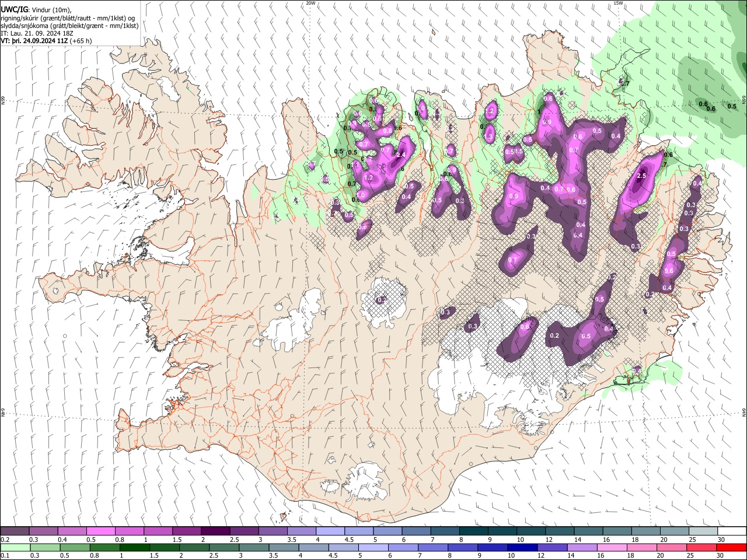Choose the 2 dark purple swatch in upper legend row
The image size is (747, 560).
click(215, 531)
